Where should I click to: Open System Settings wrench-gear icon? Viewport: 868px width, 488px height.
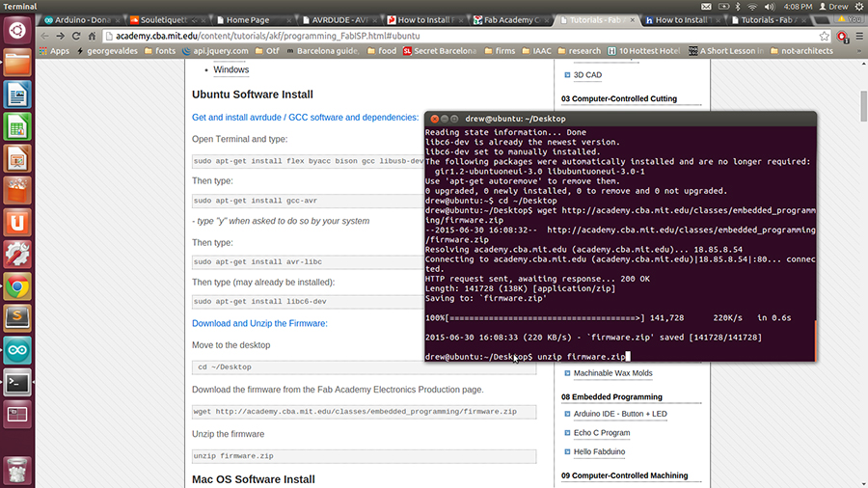17,255
